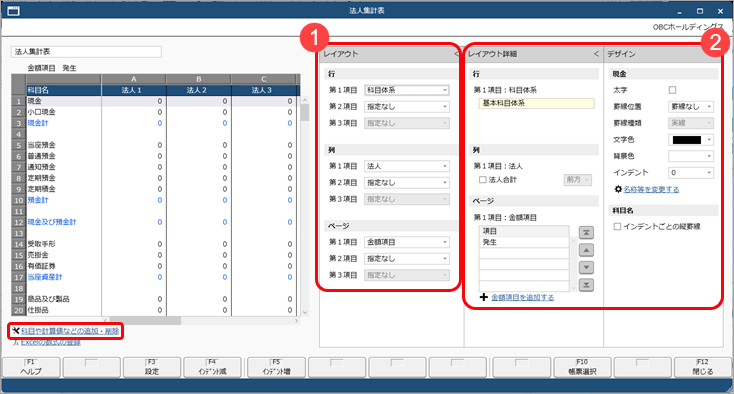Move selected amount item up one position

(x=586, y=250)
